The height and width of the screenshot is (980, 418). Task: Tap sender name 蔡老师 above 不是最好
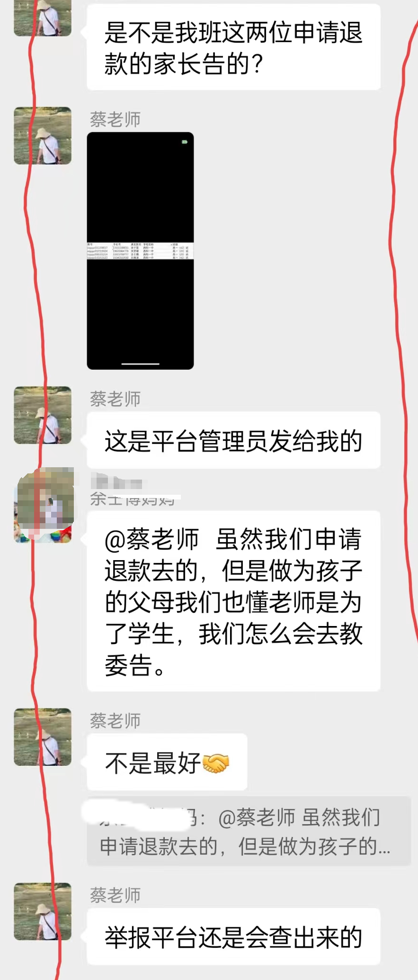tap(116, 721)
